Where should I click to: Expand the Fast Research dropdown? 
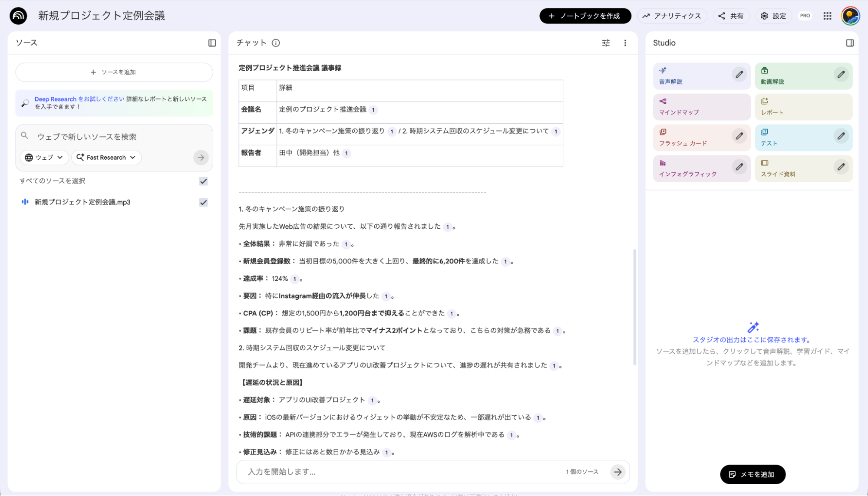coord(106,158)
